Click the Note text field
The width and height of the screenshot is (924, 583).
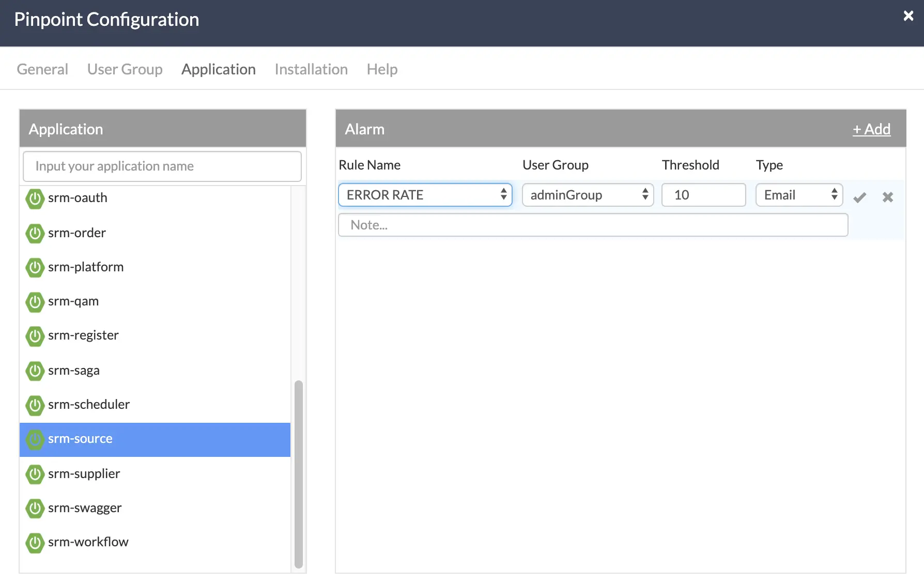click(593, 225)
